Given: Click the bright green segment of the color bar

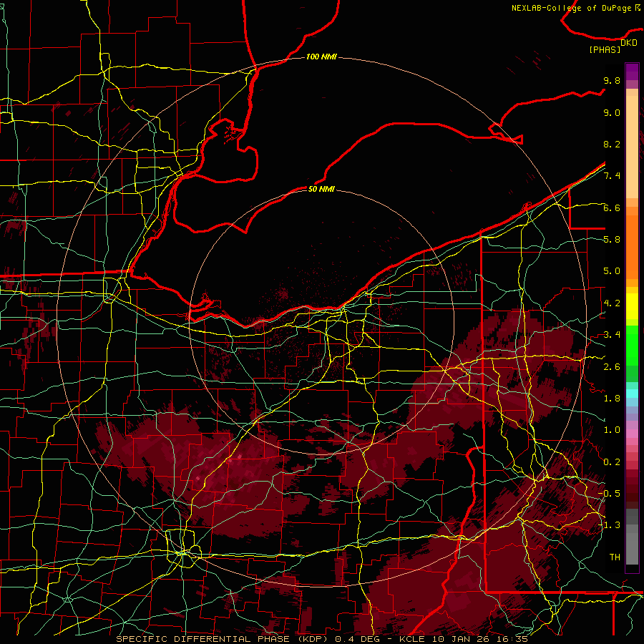Looking at the screenshot, I should [632, 345].
